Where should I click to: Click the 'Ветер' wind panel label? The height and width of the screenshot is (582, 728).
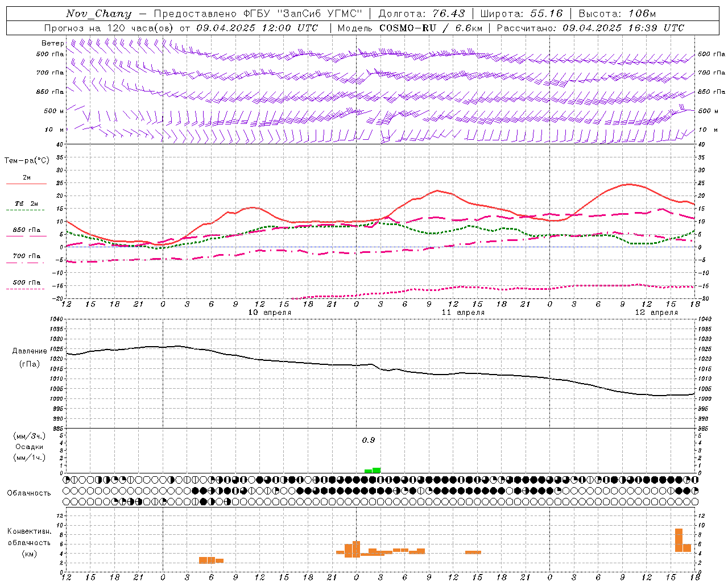point(53,43)
